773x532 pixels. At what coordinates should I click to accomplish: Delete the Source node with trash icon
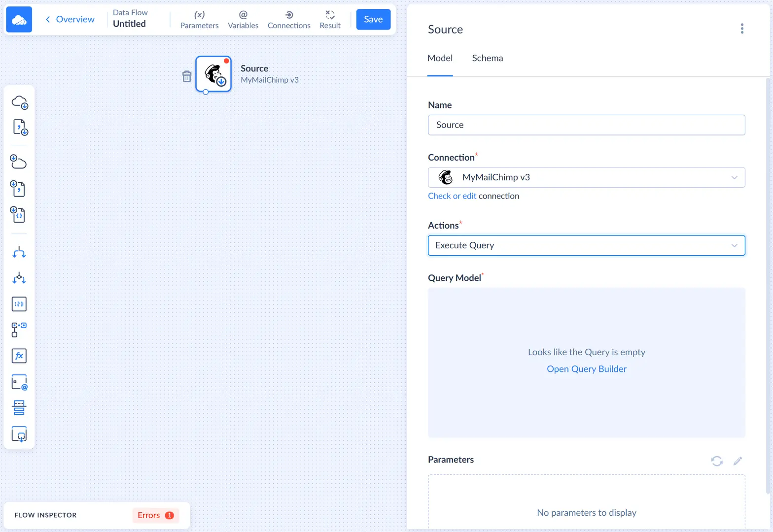tap(187, 76)
